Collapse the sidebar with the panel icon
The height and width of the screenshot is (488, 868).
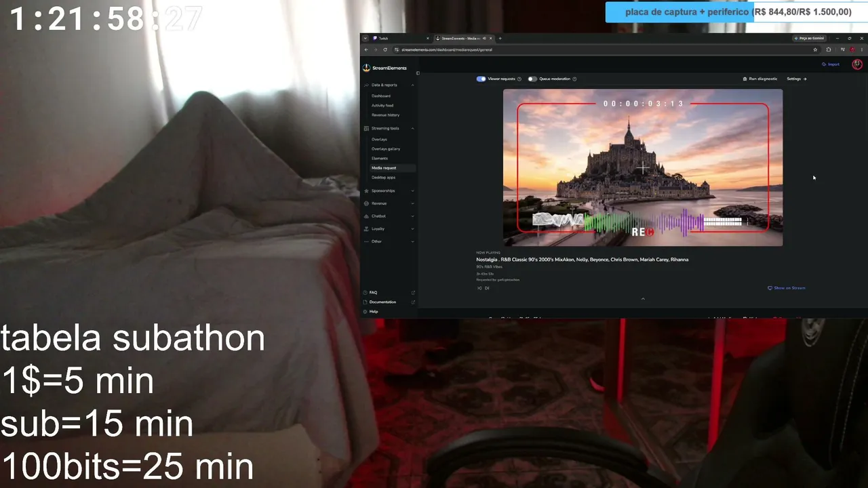point(418,73)
